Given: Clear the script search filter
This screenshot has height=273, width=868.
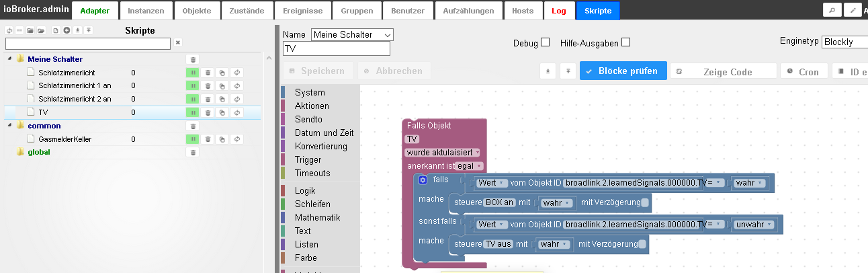Looking at the screenshot, I should pyautogui.click(x=178, y=43).
